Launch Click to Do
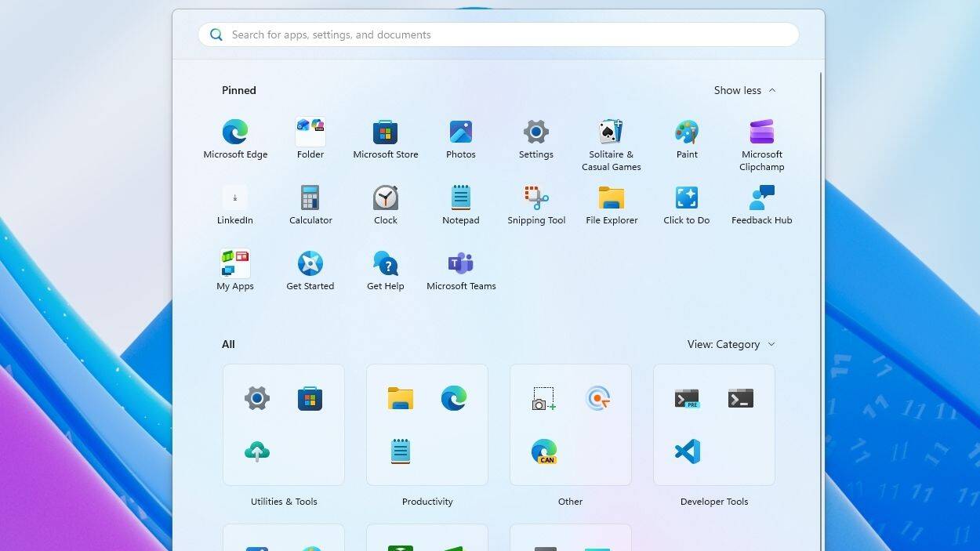Image resolution: width=980 pixels, height=551 pixels. (x=687, y=205)
